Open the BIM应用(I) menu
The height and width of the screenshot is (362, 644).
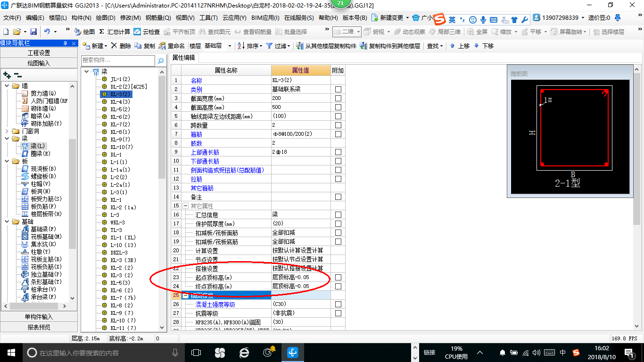coord(265,18)
